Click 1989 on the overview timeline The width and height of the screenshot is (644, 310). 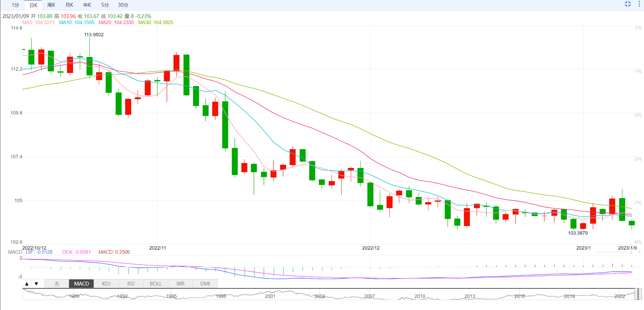[74, 296]
